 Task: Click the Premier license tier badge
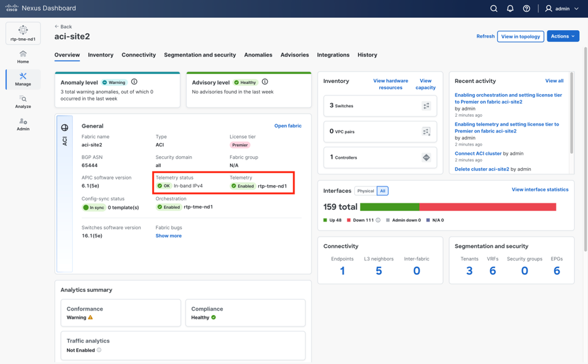pyautogui.click(x=240, y=145)
